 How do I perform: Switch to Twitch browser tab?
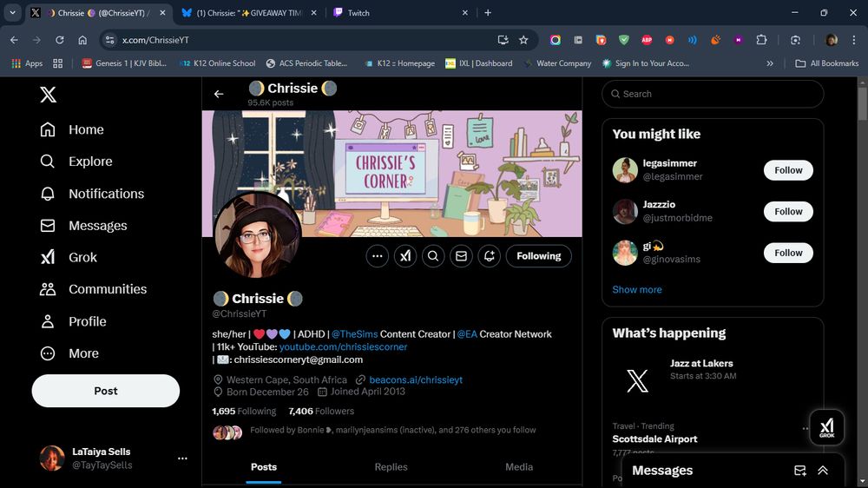[401, 13]
